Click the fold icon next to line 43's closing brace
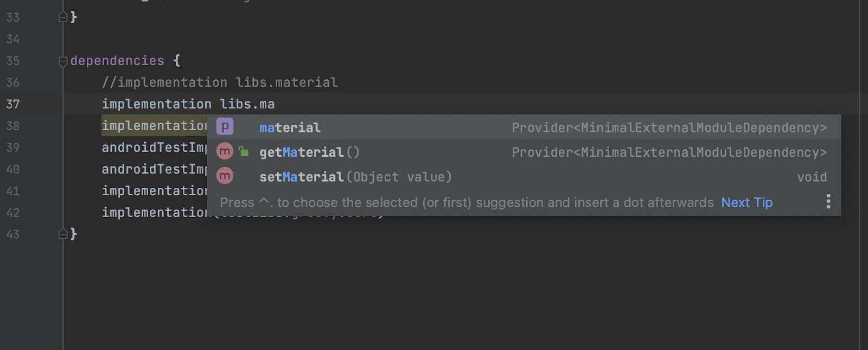868x350 pixels. pyautogui.click(x=62, y=233)
